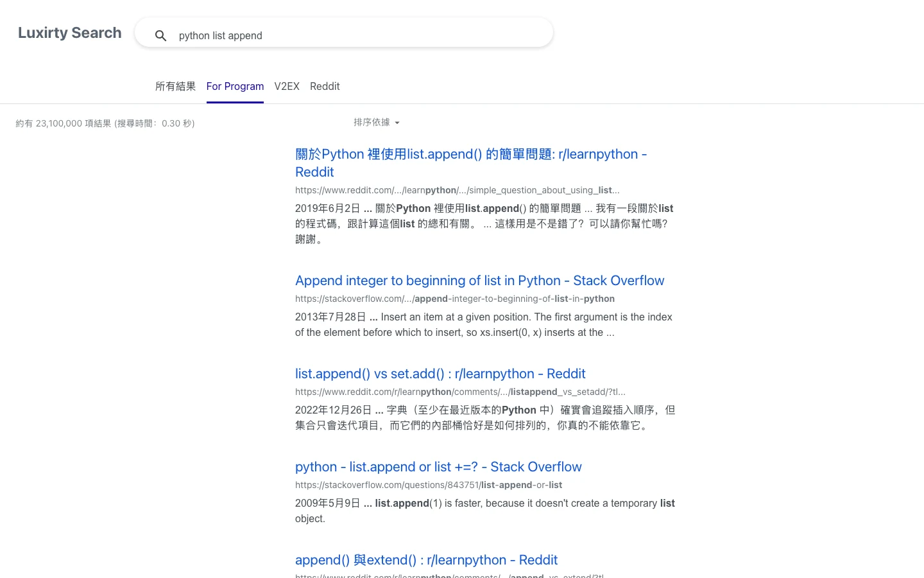Click the questions/843751/list-append-or-list URL
This screenshot has width=924, height=578.
pyautogui.click(x=429, y=485)
